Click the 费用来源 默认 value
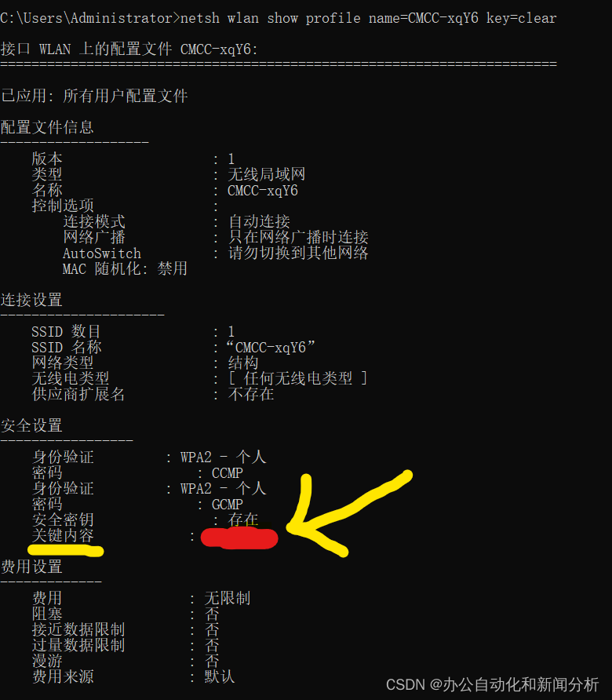 click(220, 676)
